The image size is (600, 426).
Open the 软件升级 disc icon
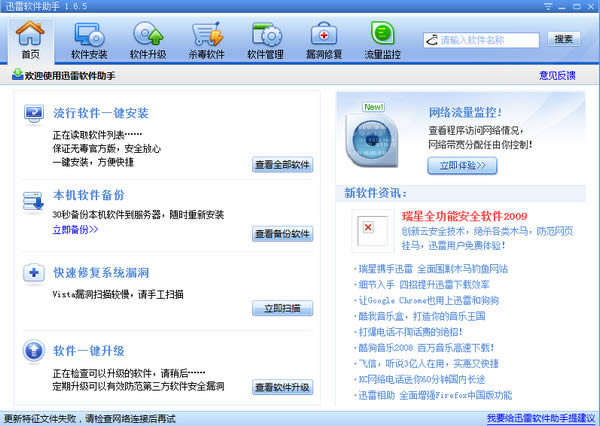click(x=148, y=34)
